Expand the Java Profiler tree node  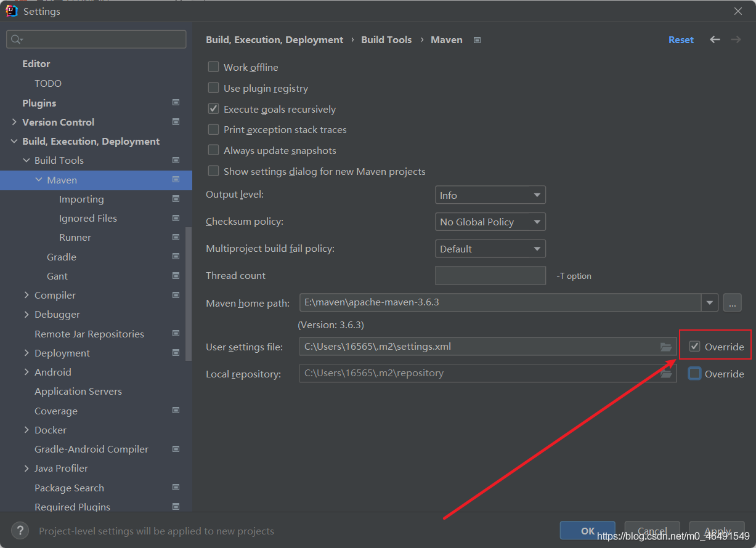[x=26, y=468]
